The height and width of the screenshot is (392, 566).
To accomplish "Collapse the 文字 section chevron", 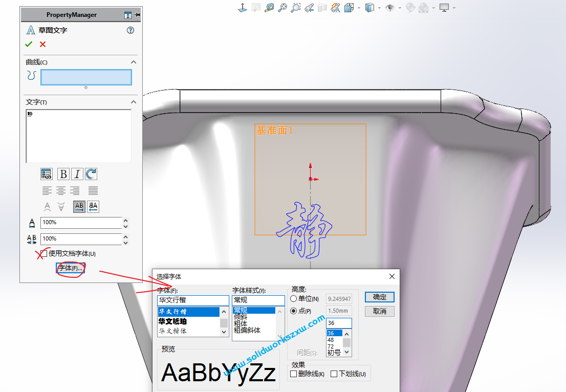I will (134, 102).
